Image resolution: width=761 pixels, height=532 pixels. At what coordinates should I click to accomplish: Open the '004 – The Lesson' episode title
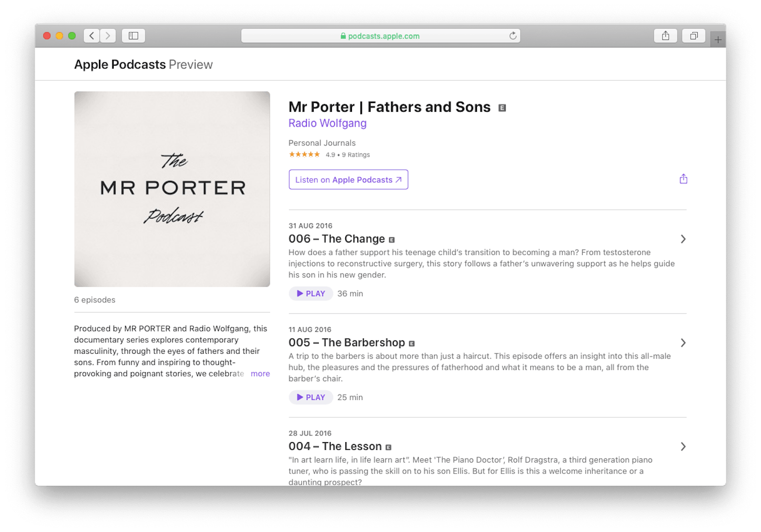coord(335,446)
